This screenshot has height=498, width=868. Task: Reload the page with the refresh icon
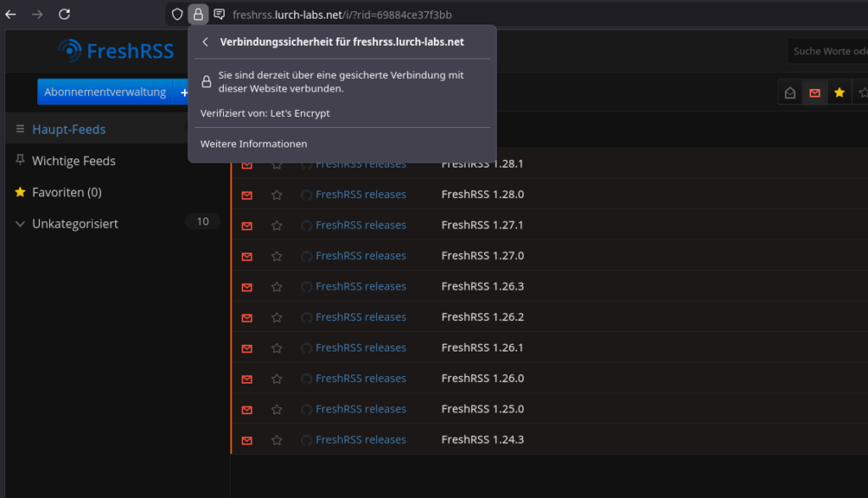click(x=64, y=14)
